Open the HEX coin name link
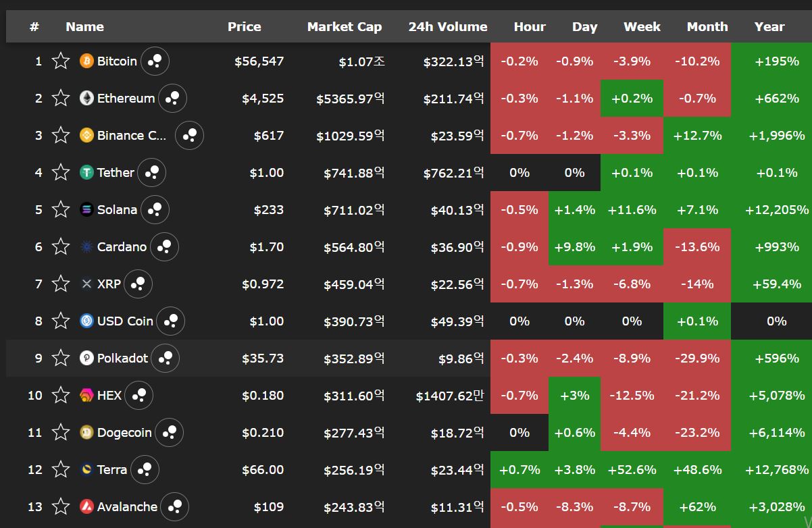The width and height of the screenshot is (812, 528). tap(109, 396)
